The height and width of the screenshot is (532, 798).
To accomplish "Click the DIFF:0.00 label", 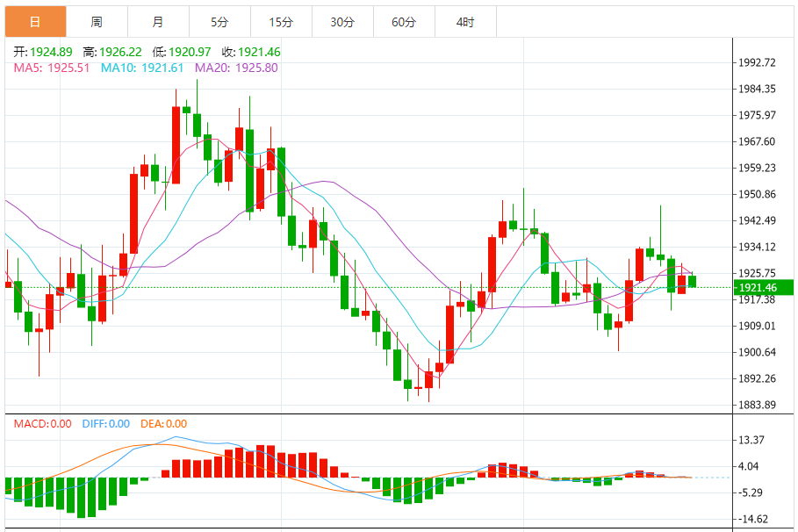I will (x=106, y=423).
